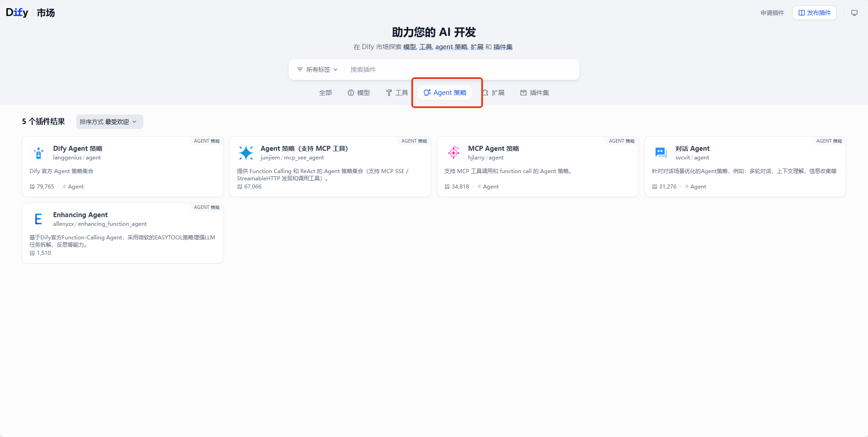Click the MCP Agent 策略 pink target icon
The width and height of the screenshot is (868, 437).
[454, 153]
